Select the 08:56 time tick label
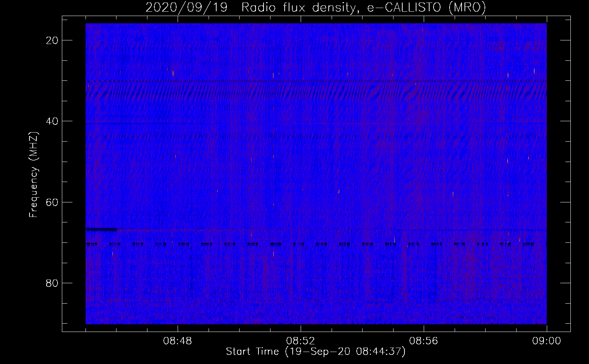The height and width of the screenshot is (364, 589). point(424,341)
